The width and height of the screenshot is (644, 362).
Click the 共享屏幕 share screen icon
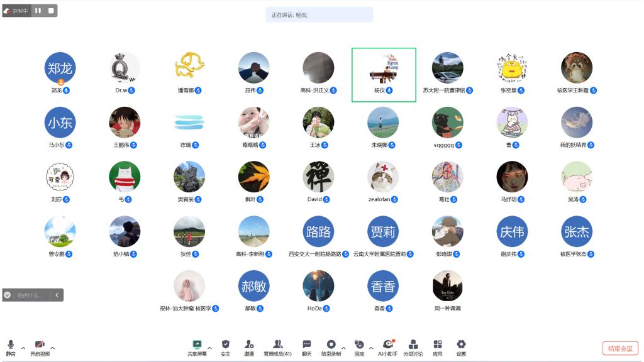197,348
